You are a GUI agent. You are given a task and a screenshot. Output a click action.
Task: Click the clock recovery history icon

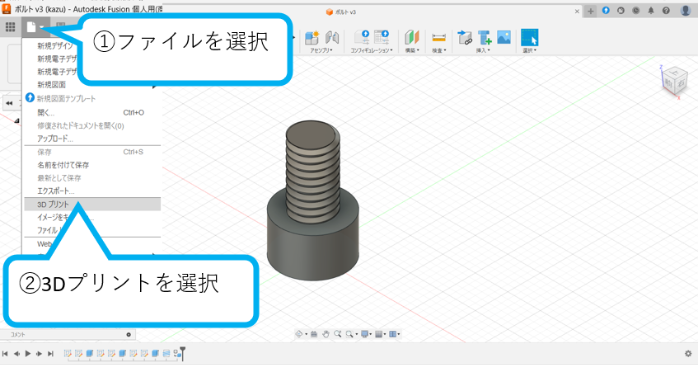tap(636, 11)
